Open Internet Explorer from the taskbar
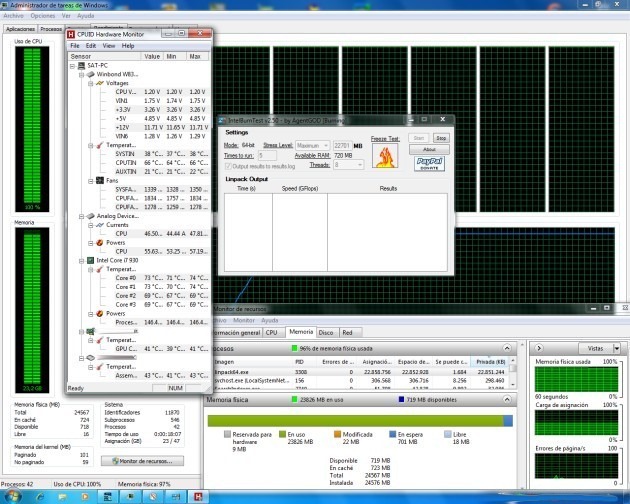This screenshot has height=504, width=630. click(x=40, y=497)
